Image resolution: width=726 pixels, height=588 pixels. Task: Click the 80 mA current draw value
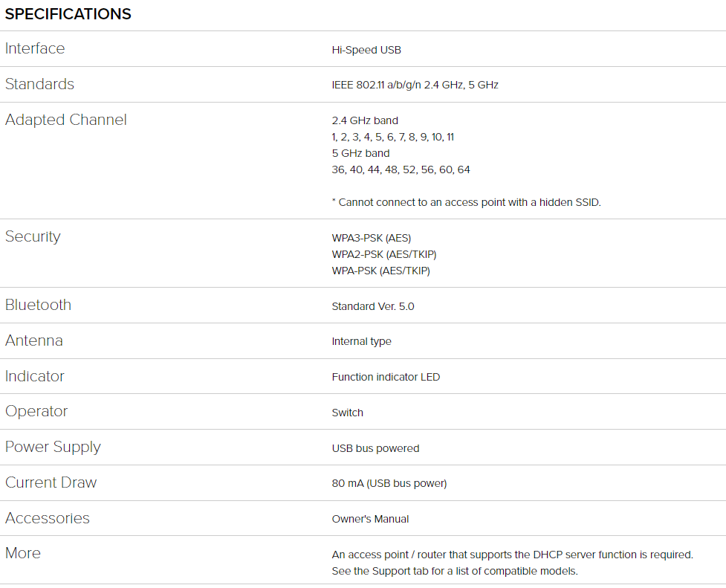click(389, 483)
